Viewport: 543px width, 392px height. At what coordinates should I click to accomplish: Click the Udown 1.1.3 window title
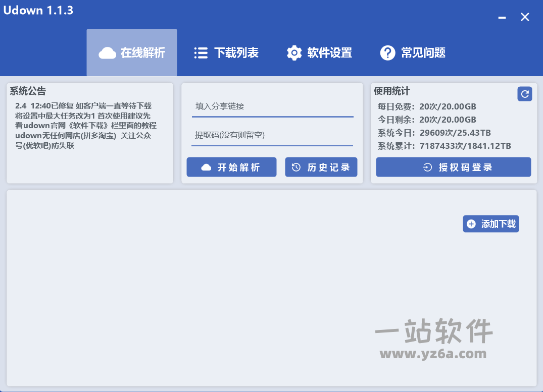point(38,11)
